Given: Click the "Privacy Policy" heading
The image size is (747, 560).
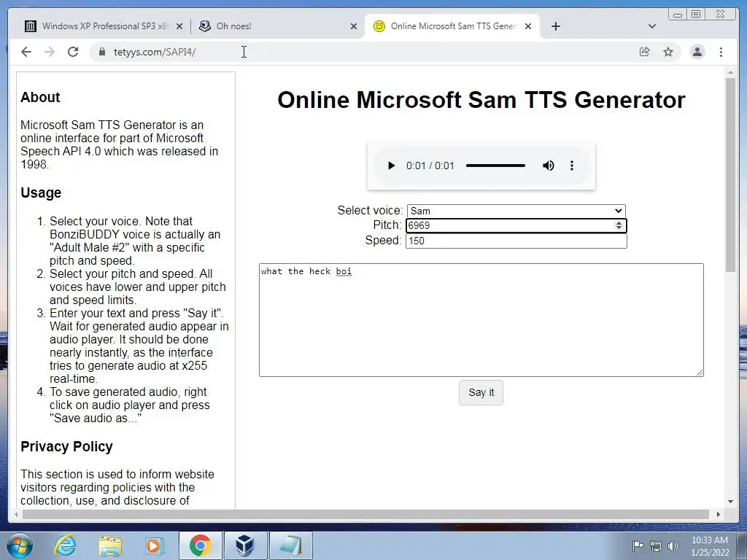Looking at the screenshot, I should (x=66, y=447).
